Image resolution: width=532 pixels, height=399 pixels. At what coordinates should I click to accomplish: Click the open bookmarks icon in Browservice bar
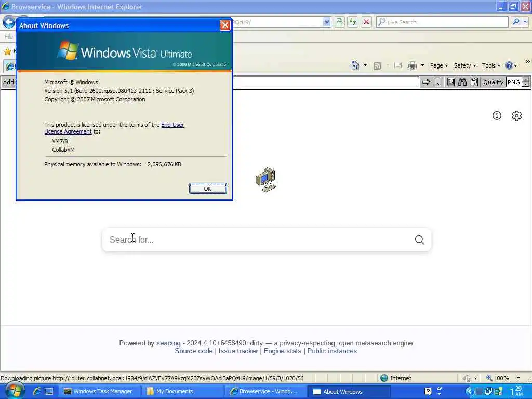[450, 82]
